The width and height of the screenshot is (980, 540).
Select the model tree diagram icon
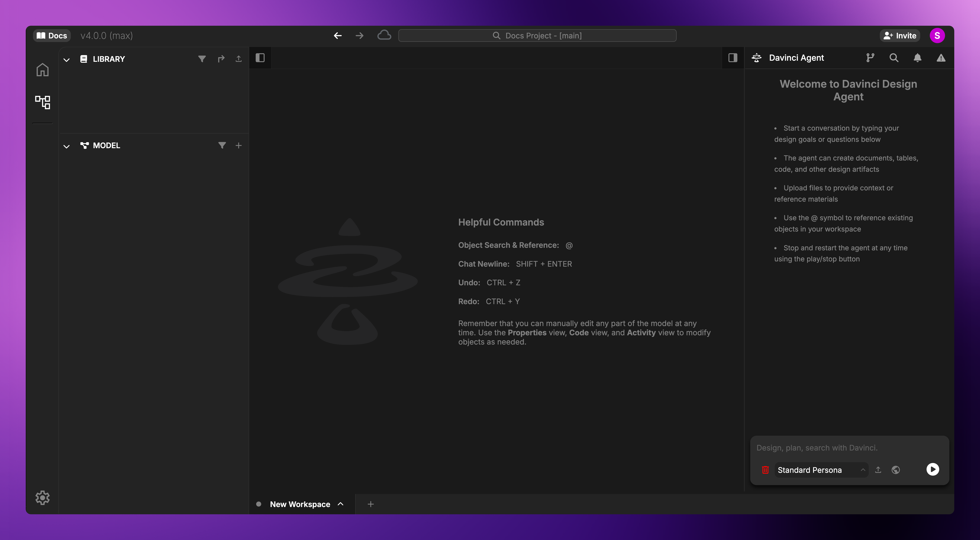pos(42,102)
